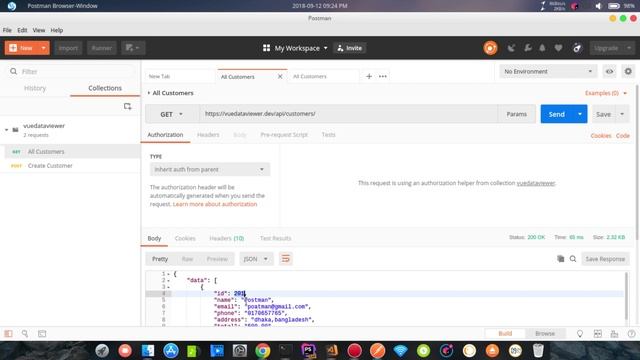The image size is (640, 360).
Task: Open notifications bell in header
Action: pyautogui.click(x=542, y=48)
